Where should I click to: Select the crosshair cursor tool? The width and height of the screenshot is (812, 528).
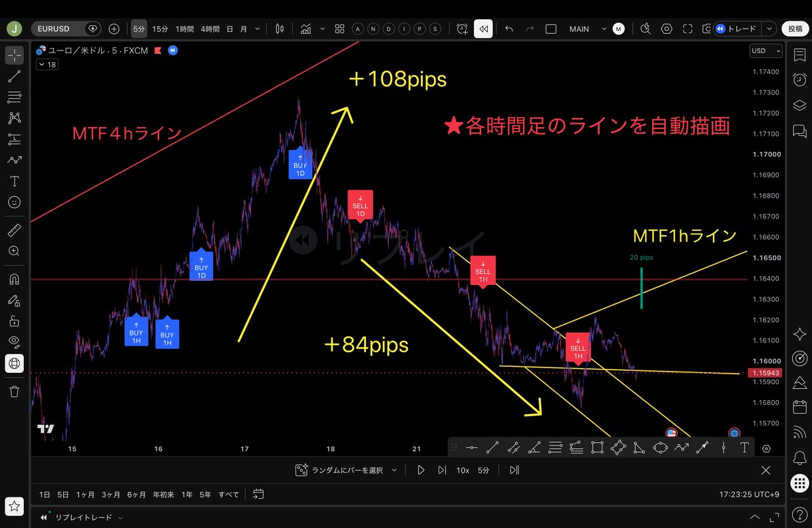(x=14, y=55)
